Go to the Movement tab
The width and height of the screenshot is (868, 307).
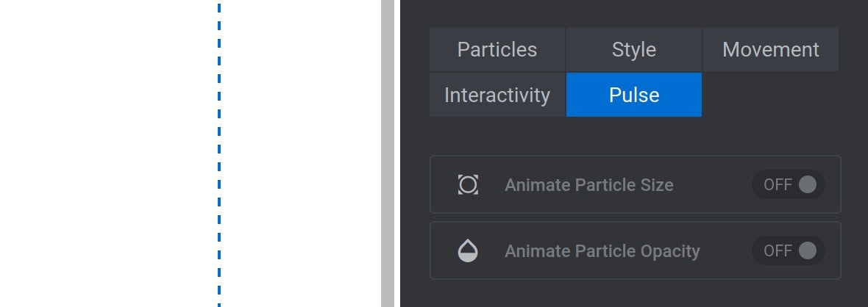pos(771,49)
